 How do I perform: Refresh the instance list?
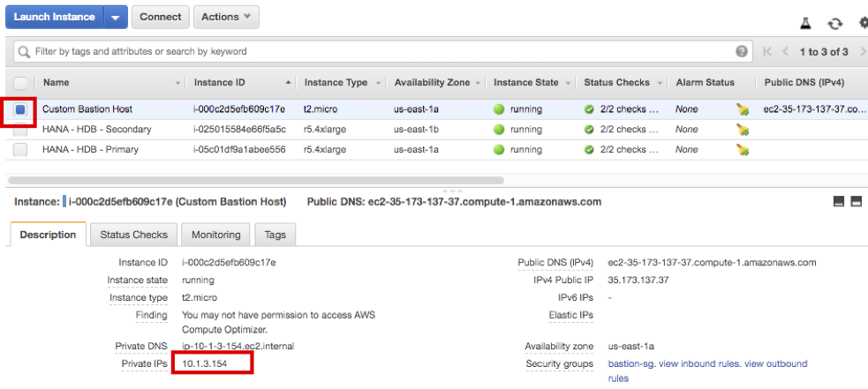[834, 24]
